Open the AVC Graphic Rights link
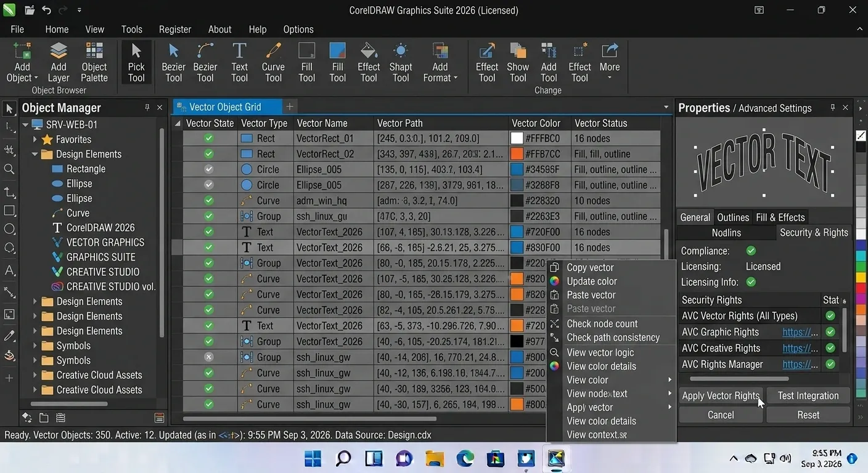Viewport: 868px width, 473px height. click(800, 332)
